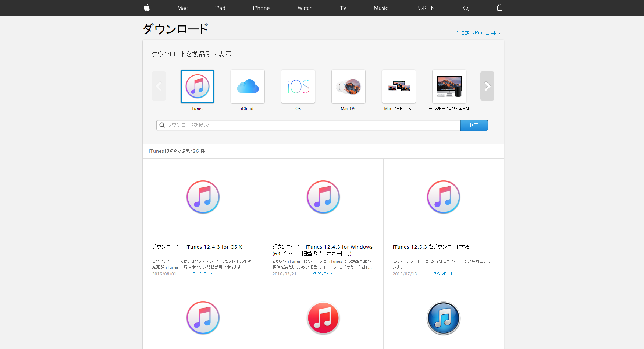The width and height of the screenshot is (644, 349).
Task: Open title iTunes 12.5.3 をダウンロードする
Action: click(x=431, y=247)
